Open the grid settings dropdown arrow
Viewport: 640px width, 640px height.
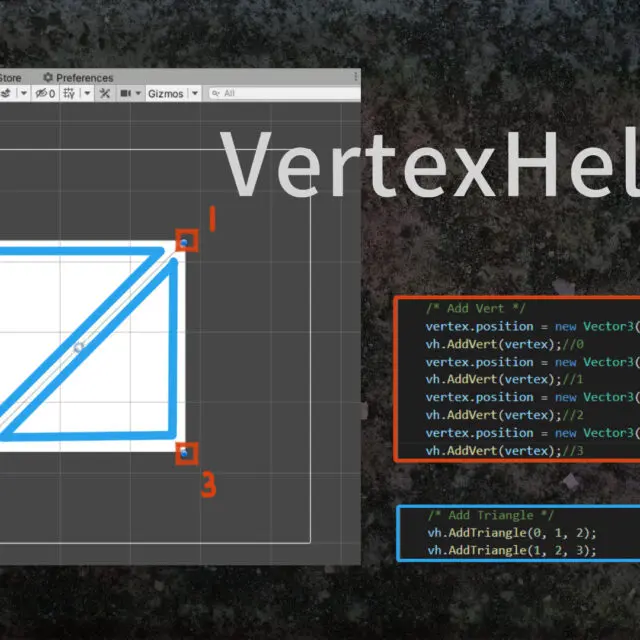pos(86,93)
